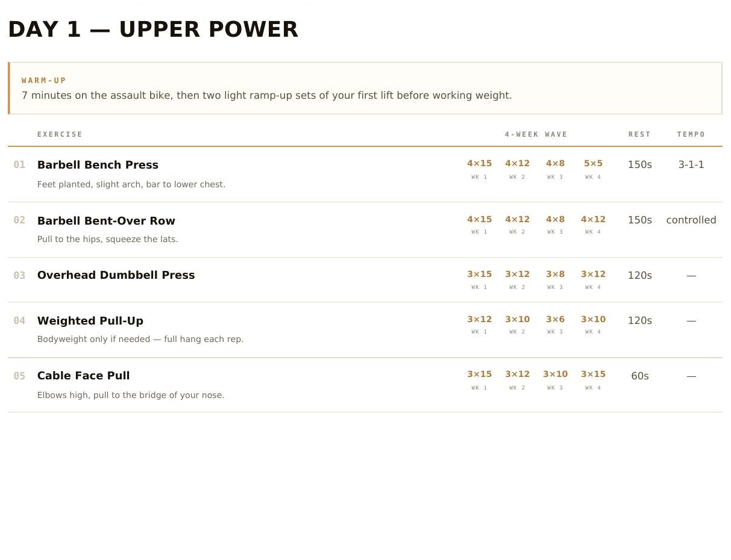This screenshot has width=731, height=560.
Task: Click the Weighted Pull-Up exercise name
Action: (x=90, y=321)
